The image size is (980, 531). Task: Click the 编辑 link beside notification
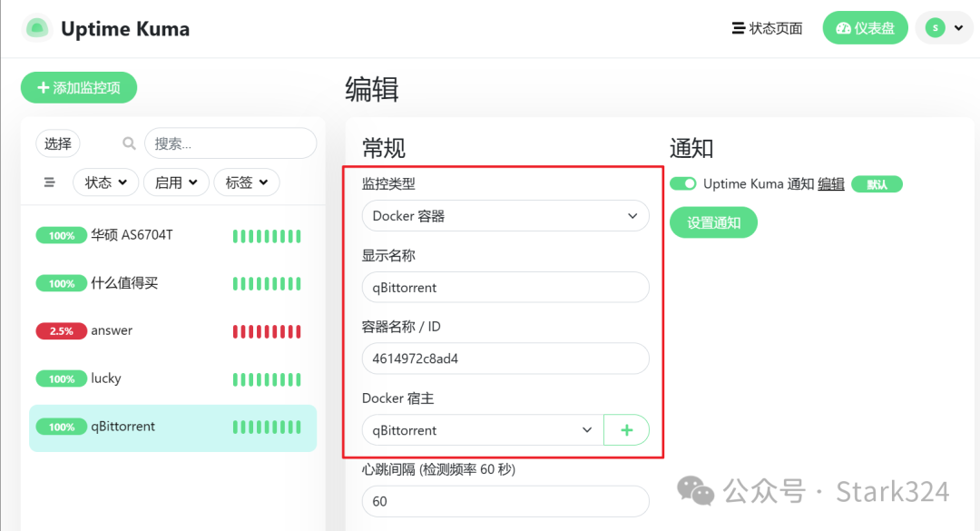pyautogui.click(x=831, y=184)
